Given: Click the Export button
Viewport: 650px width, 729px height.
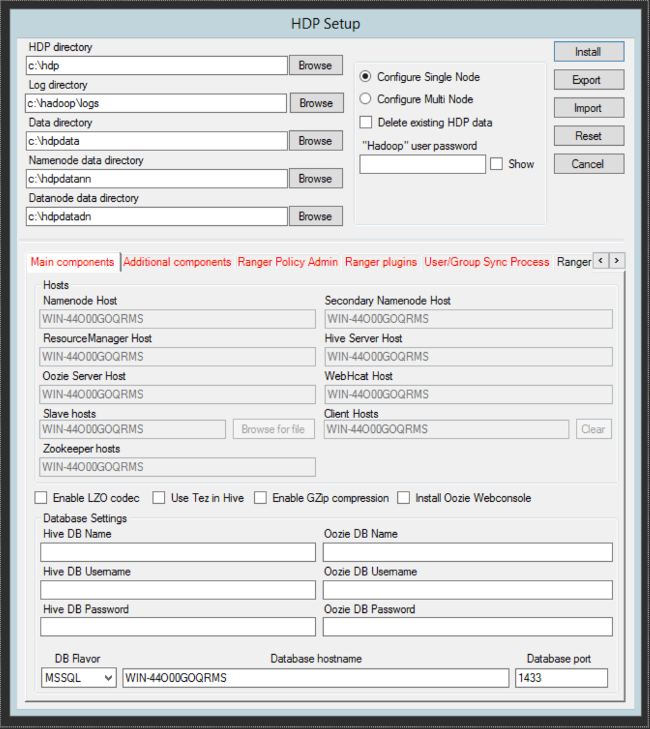Looking at the screenshot, I should [x=588, y=79].
